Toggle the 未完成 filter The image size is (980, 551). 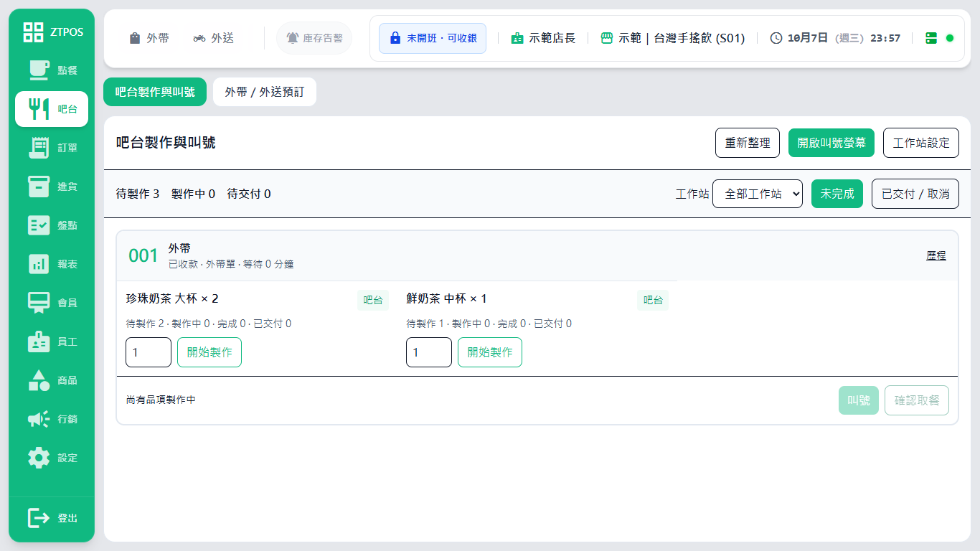coord(837,194)
